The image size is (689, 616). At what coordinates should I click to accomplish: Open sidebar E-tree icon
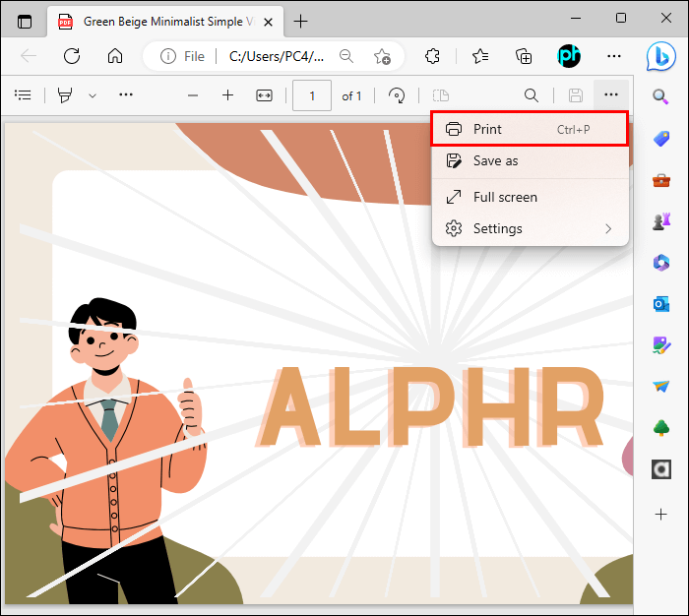click(x=660, y=427)
